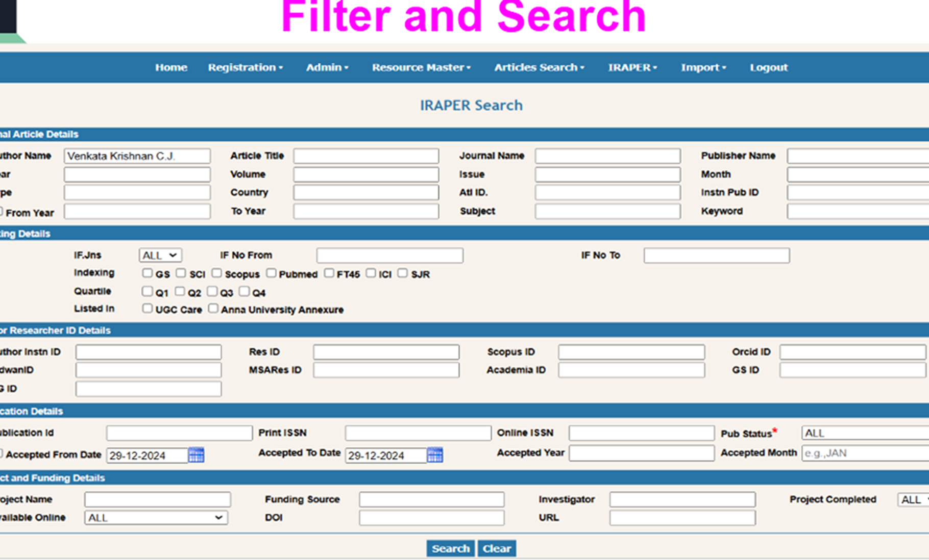Focus the Journal Name text field
This screenshot has height=560, width=929.
pyautogui.click(x=607, y=156)
